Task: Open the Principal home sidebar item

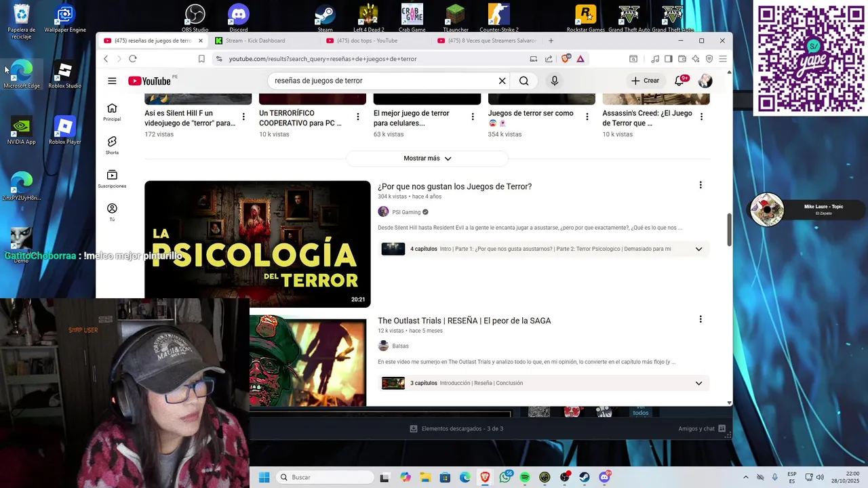Action: [x=112, y=112]
